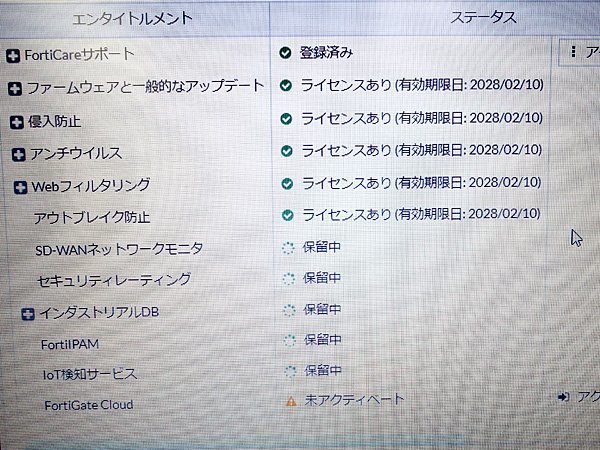Click pending spinner icon for IoT検知サービス
The image size is (600, 450).
pos(290,371)
